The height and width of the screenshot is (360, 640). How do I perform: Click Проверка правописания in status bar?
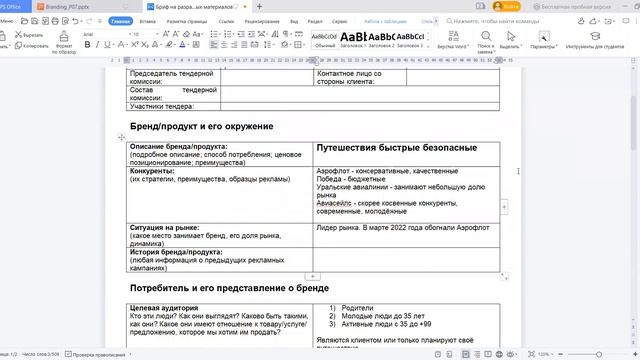96,354
